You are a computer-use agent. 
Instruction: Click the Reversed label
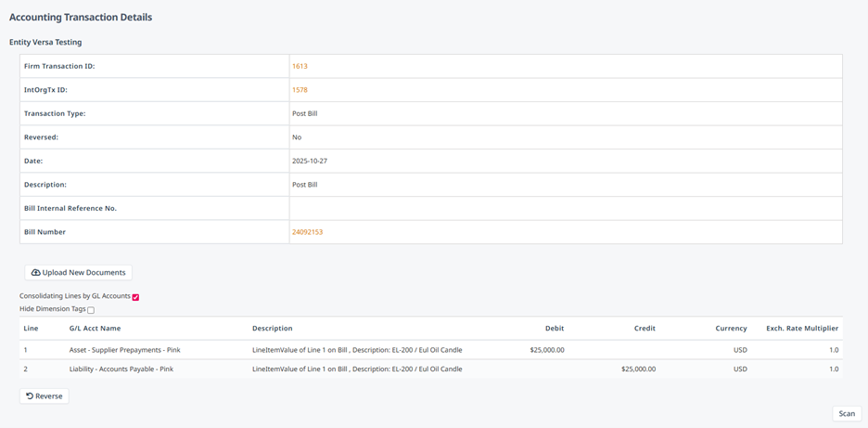[x=42, y=137]
